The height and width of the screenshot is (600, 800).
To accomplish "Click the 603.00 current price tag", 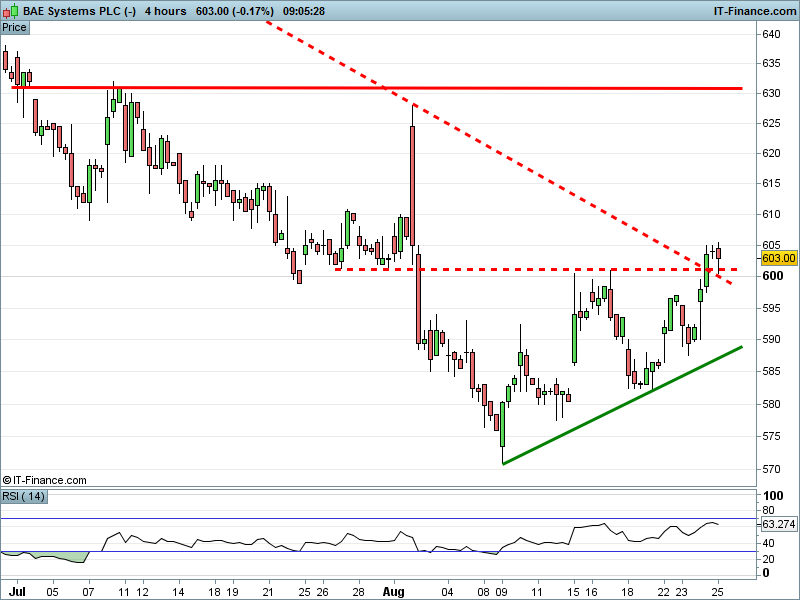I will 778,258.
